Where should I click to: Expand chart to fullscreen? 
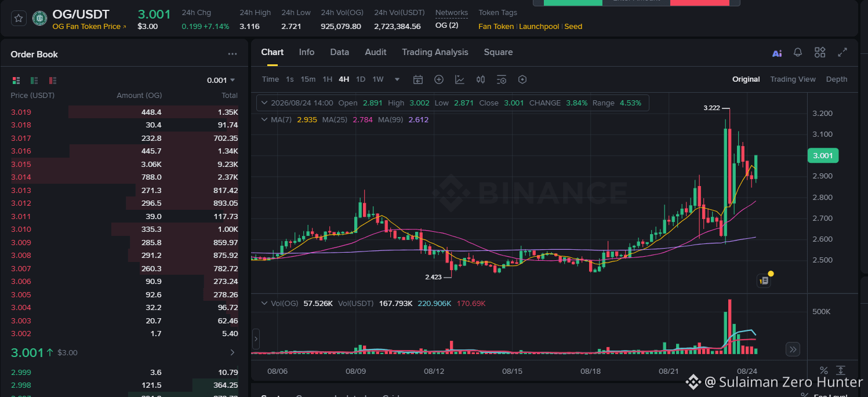(x=842, y=52)
